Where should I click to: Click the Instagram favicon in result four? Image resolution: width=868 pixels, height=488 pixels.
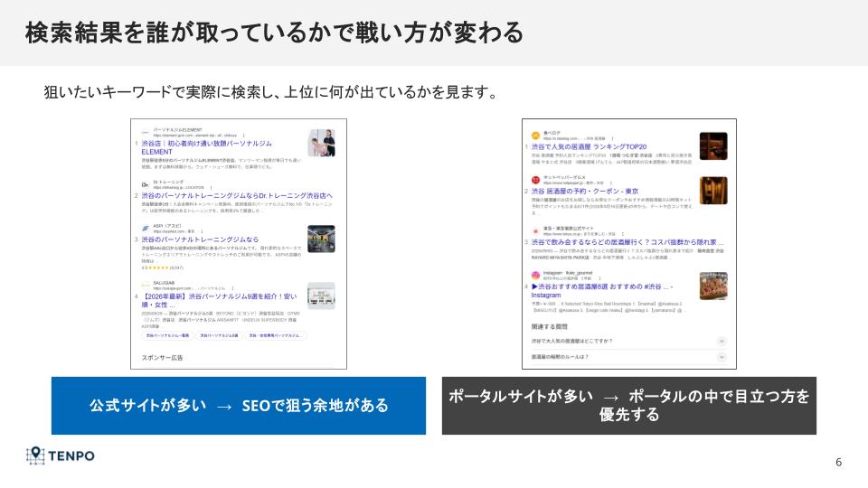tap(535, 275)
